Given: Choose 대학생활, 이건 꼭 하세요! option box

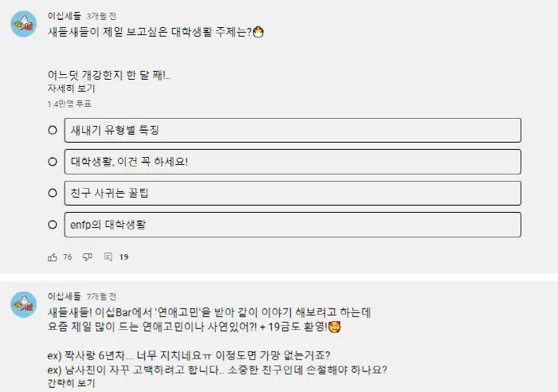Looking at the screenshot, I should [x=293, y=162].
